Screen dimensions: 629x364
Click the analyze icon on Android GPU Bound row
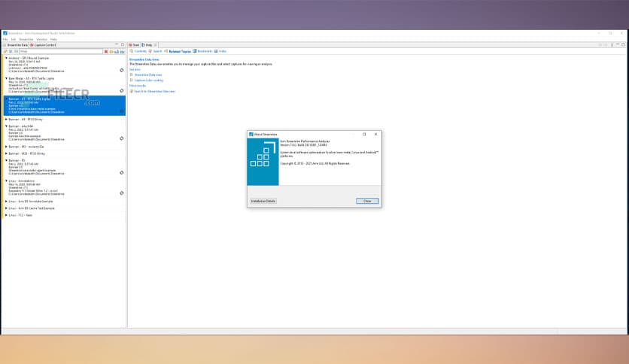tap(122, 70)
